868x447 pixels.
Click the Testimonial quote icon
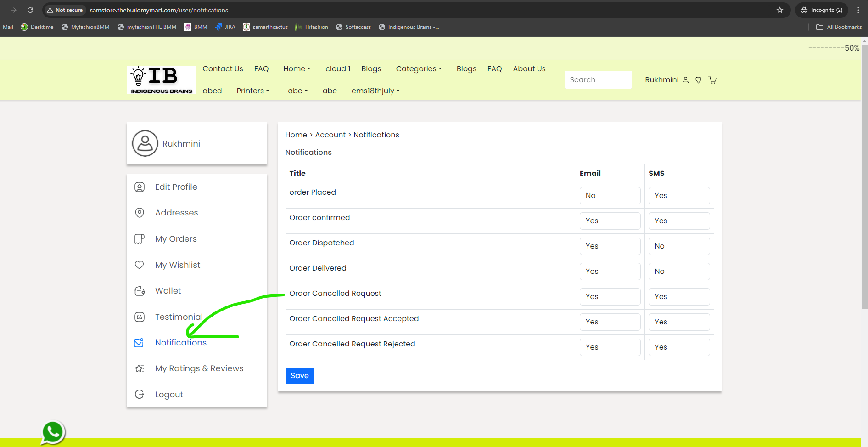coord(140,317)
